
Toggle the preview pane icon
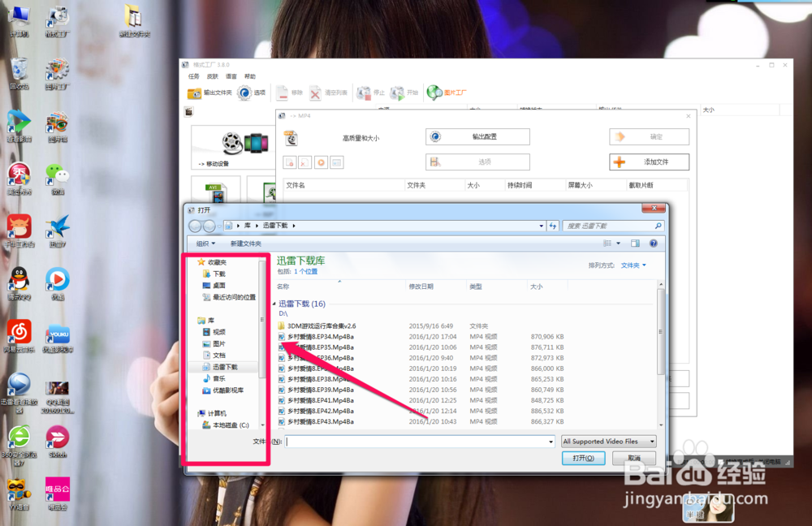click(636, 244)
